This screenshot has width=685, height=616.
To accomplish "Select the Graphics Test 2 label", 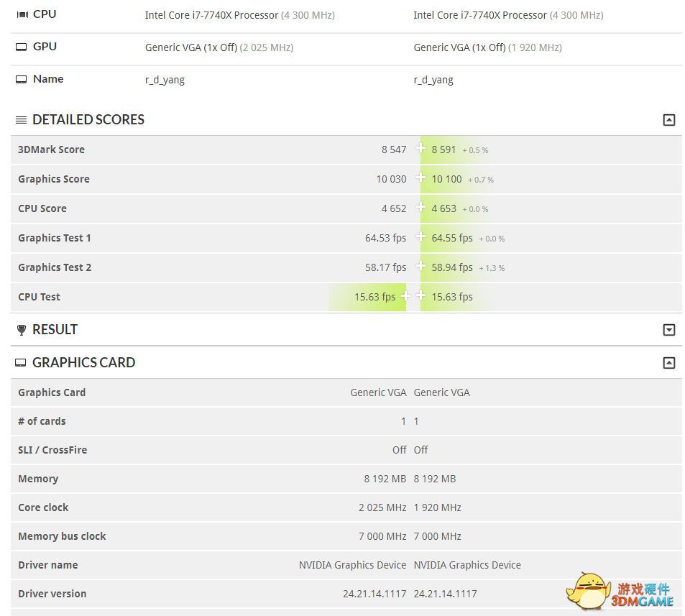I will tap(55, 267).
